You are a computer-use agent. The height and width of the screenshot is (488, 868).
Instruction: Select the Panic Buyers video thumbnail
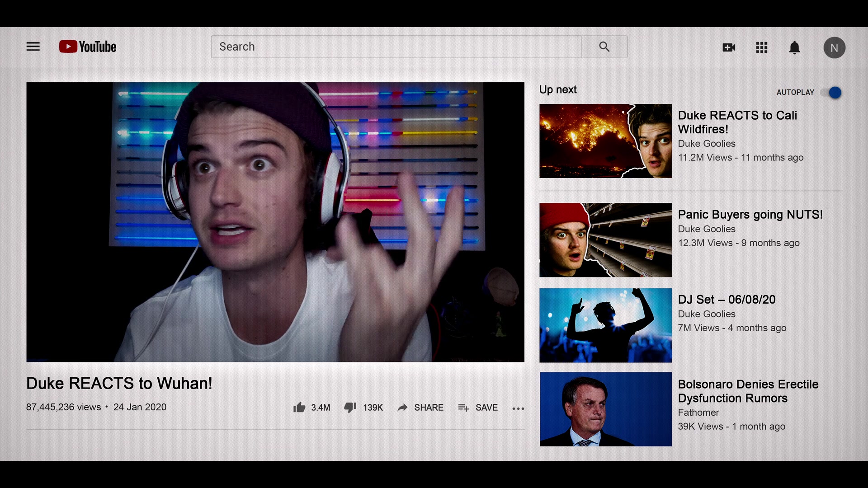(605, 240)
